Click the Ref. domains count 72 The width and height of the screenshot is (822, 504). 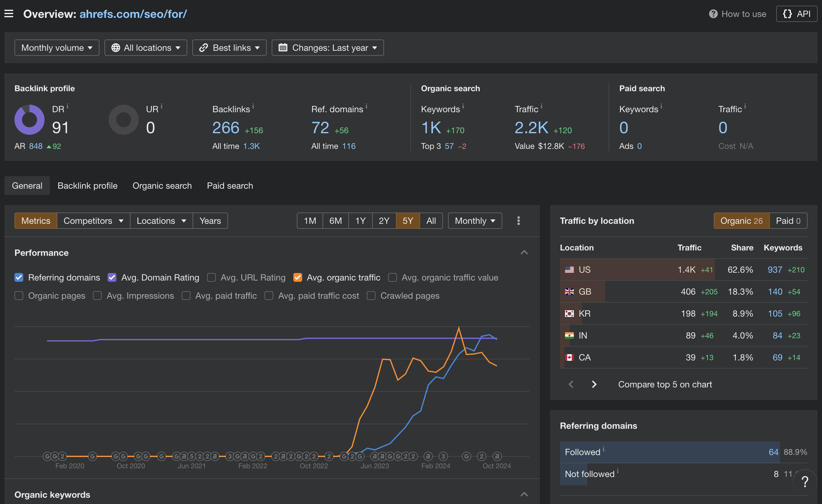click(x=320, y=128)
